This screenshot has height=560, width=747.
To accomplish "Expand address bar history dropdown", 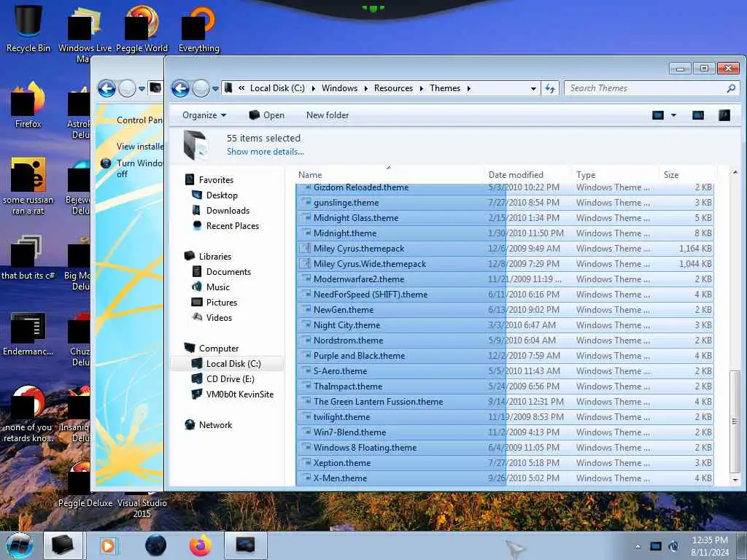I will pyautogui.click(x=533, y=88).
